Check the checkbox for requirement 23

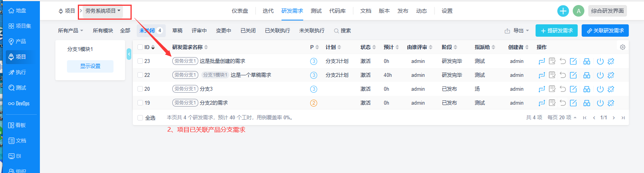point(140,61)
